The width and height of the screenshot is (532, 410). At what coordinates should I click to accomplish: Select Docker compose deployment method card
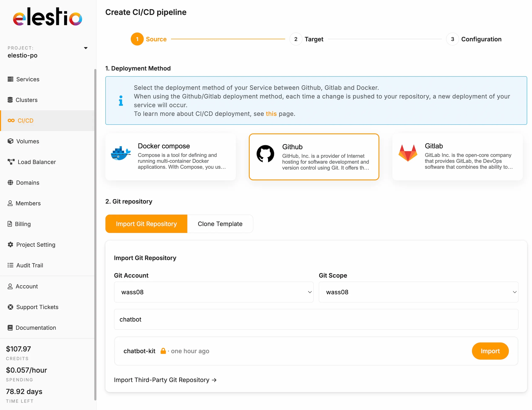click(170, 157)
